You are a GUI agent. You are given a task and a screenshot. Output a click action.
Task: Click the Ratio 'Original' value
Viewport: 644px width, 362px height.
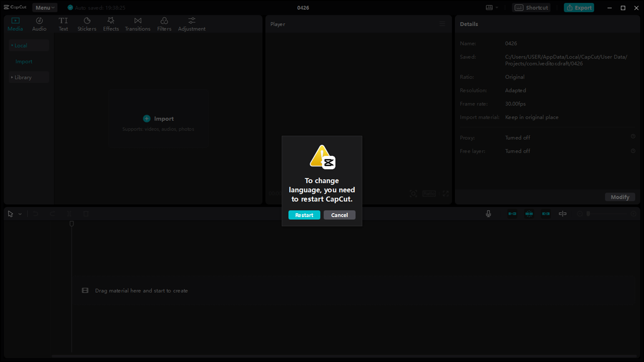point(515,77)
